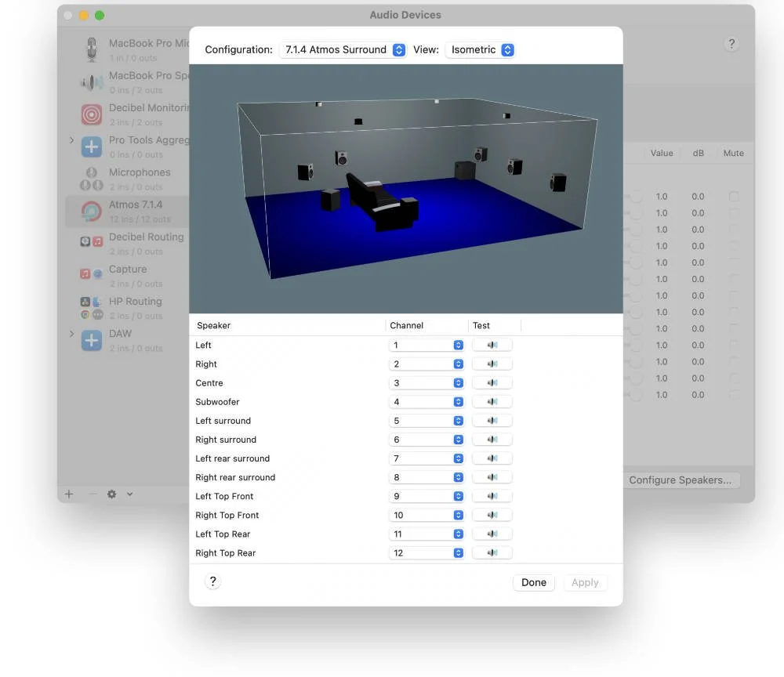Expand the DAW aggregate device chevron
This screenshot has height=677, width=784.
[71, 334]
